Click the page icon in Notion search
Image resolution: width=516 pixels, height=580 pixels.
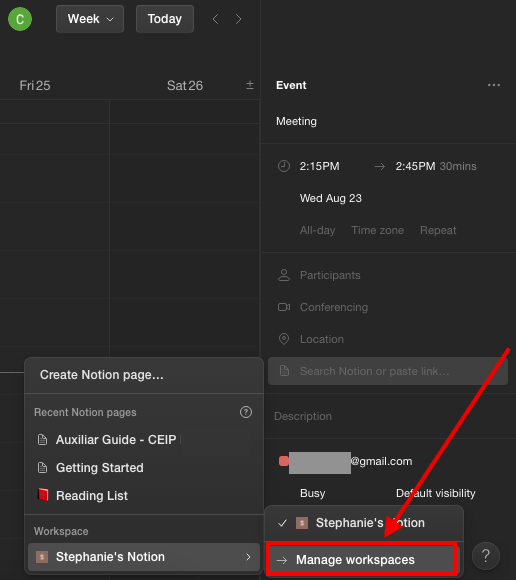point(284,371)
